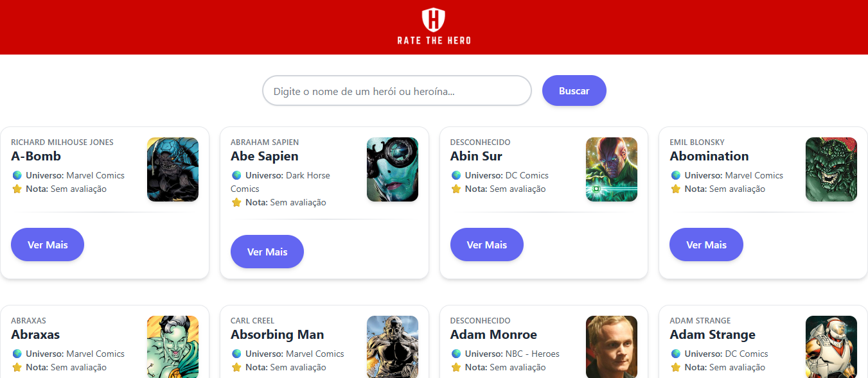Click the star rating icon for Abin Sur
Image resolution: width=868 pixels, height=378 pixels.
coord(456,189)
